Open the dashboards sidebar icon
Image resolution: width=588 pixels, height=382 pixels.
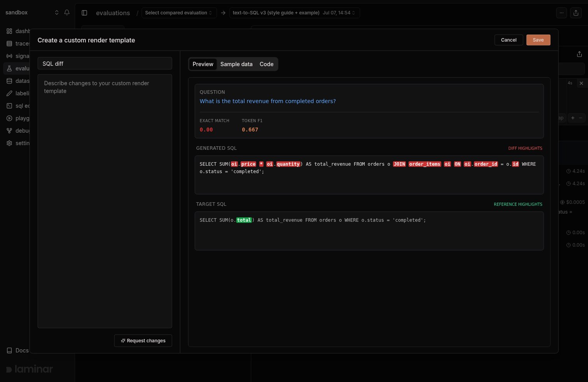[9, 31]
